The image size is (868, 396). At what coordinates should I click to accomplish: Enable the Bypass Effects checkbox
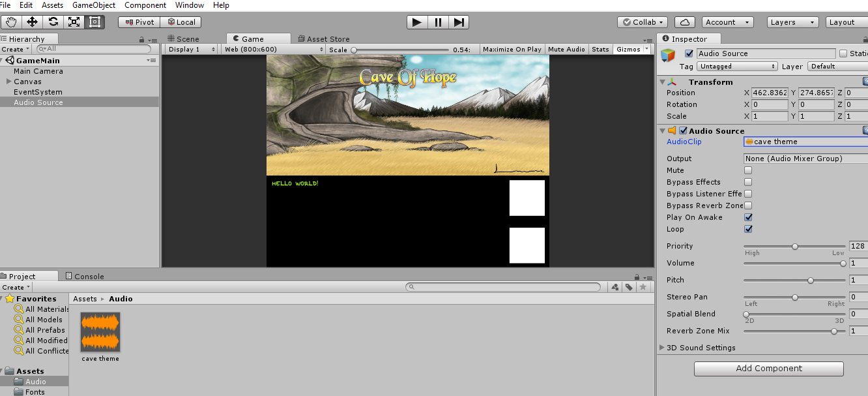pyautogui.click(x=748, y=182)
